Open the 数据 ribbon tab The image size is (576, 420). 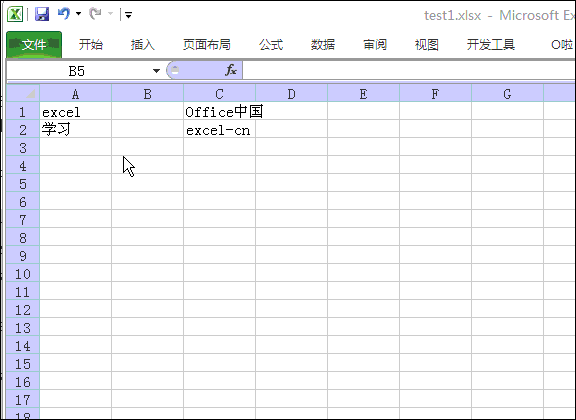point(323,44)
